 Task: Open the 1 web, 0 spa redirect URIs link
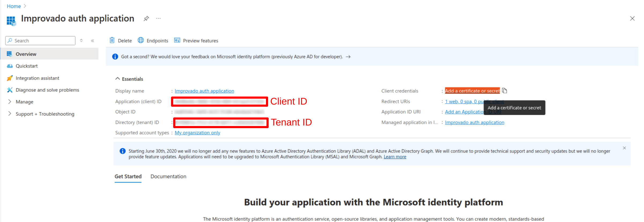(x=474, y=101)
